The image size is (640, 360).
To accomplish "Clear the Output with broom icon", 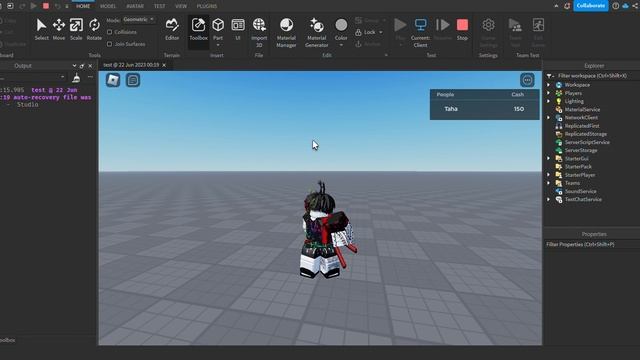I will coord(76,78).
